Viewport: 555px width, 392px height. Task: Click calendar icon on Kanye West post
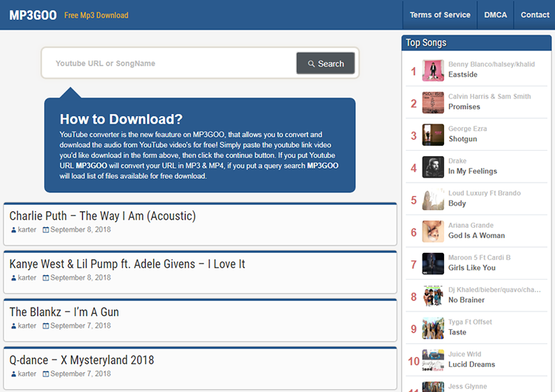pos(46,278)
